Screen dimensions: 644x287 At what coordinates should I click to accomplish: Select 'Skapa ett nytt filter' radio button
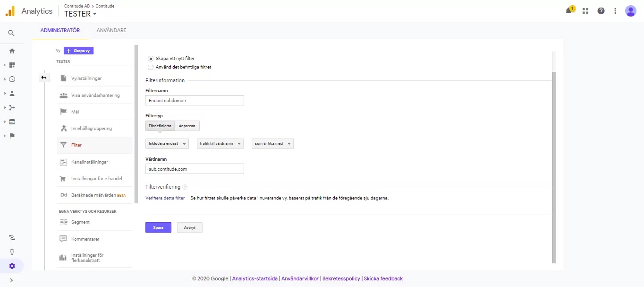[151, 59]
